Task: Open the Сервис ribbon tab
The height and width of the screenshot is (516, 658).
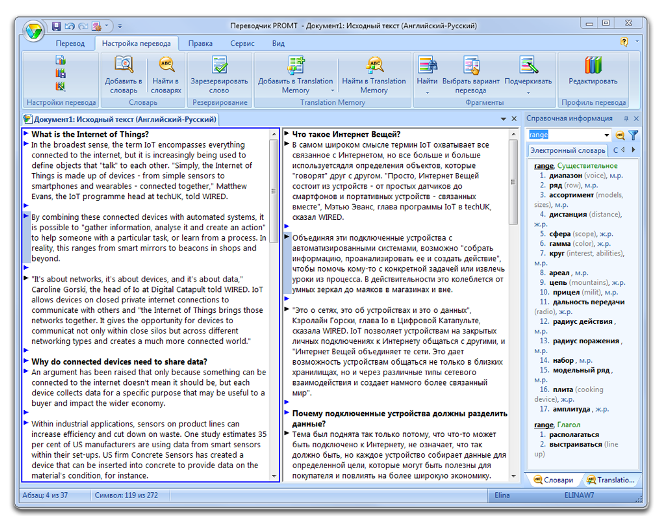Action: [242, 43]
